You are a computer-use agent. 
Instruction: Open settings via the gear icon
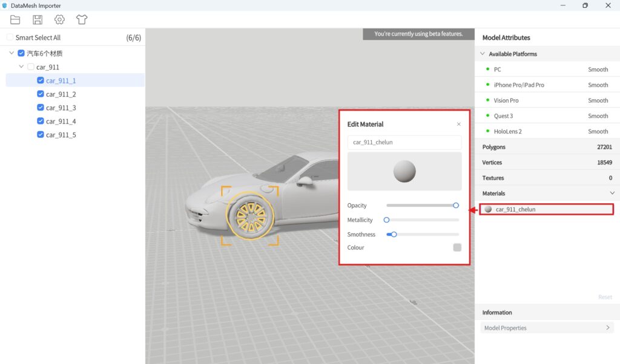(x=59, y=19)
